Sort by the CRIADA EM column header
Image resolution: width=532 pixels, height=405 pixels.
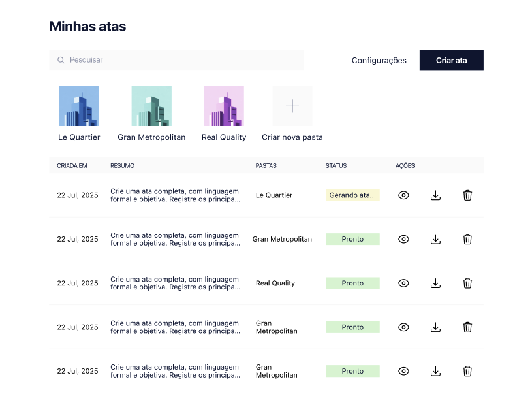(x=72, y=166)
